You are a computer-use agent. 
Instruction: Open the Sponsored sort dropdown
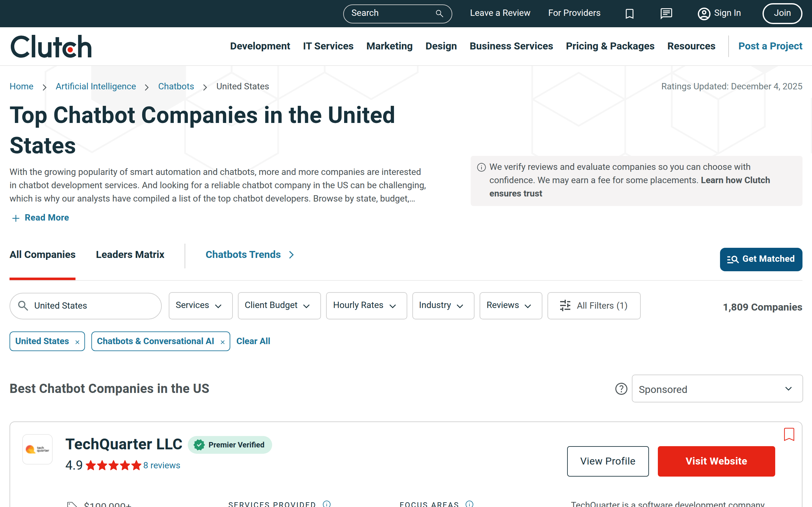[717, 388]
